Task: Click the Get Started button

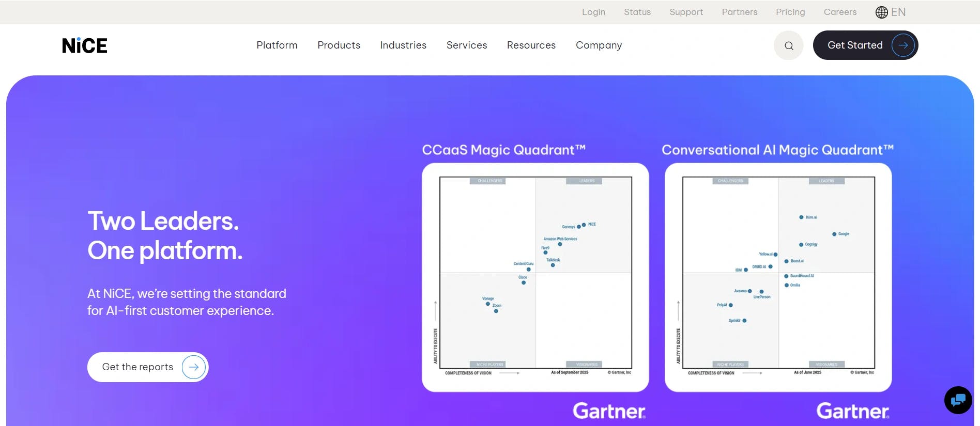Action: [x=865, y=45]
